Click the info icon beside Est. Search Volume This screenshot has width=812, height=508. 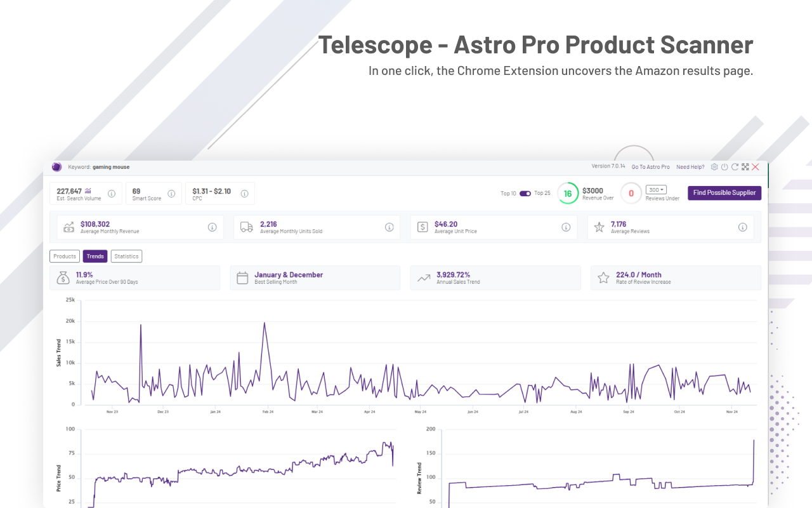click(112, 193)
